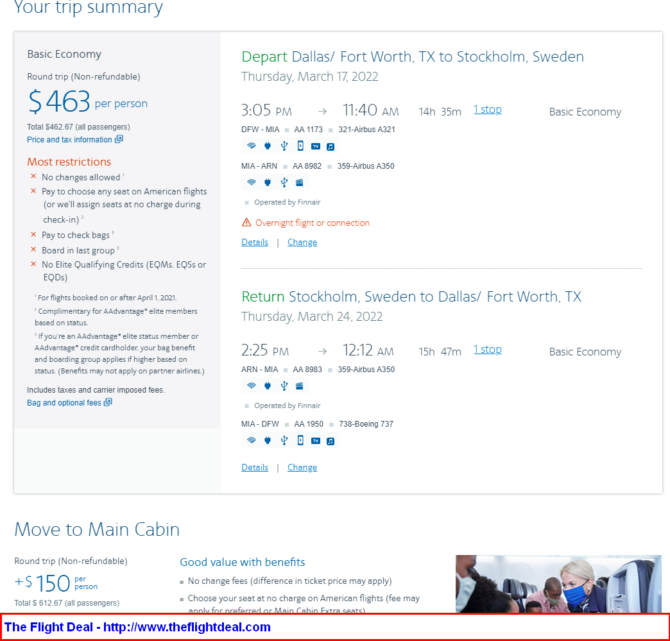The image size is (670, 641).
Task: Click the external-link icon beside Price and tax information
Action: click(x=119, y=139)
